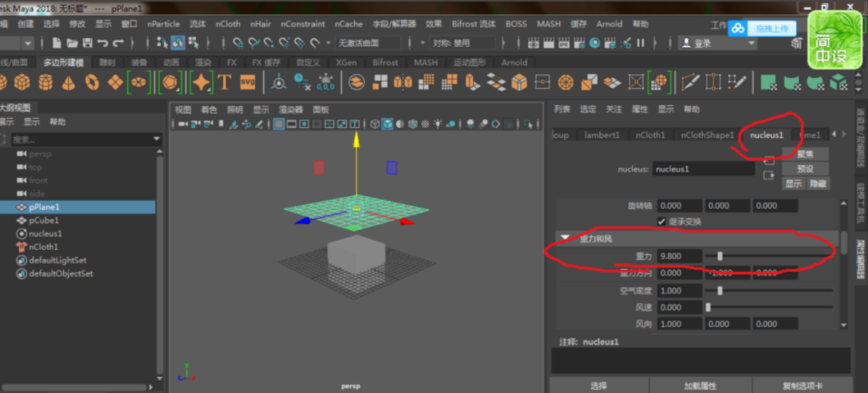This screenshot has height=393, width=868.
Task: Click the camera bookmark icon in viewport
Action: point(221,123)
